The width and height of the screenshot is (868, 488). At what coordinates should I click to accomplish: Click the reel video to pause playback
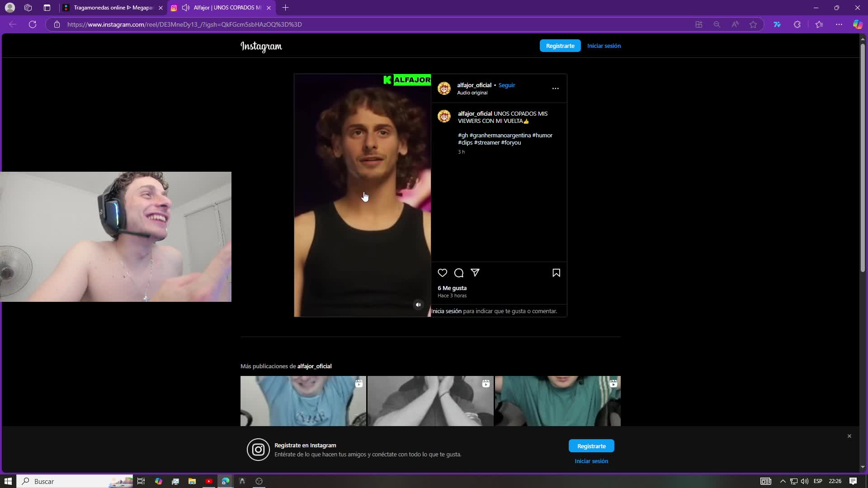362,195
